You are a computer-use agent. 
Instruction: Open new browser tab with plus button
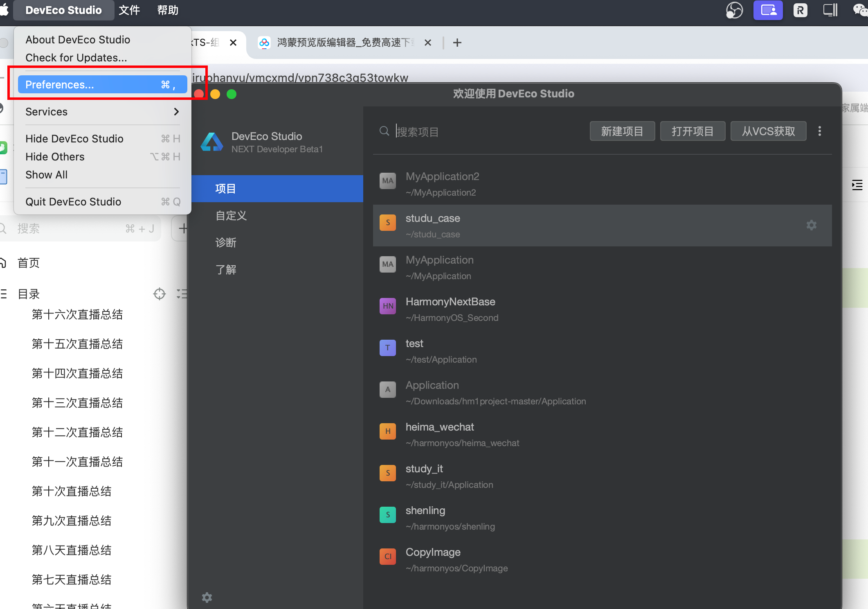point(457,43)
